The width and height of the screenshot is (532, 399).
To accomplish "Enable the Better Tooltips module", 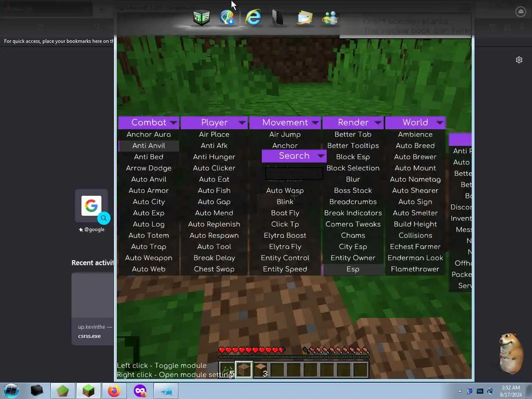I will tap(353, 145).
